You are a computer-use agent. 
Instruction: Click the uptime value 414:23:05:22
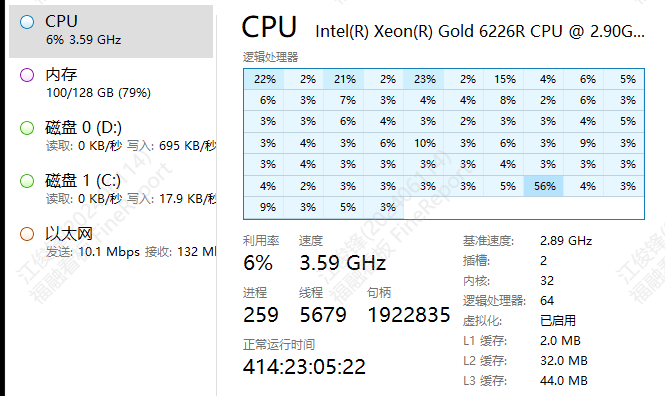click(x=304, y=367)
